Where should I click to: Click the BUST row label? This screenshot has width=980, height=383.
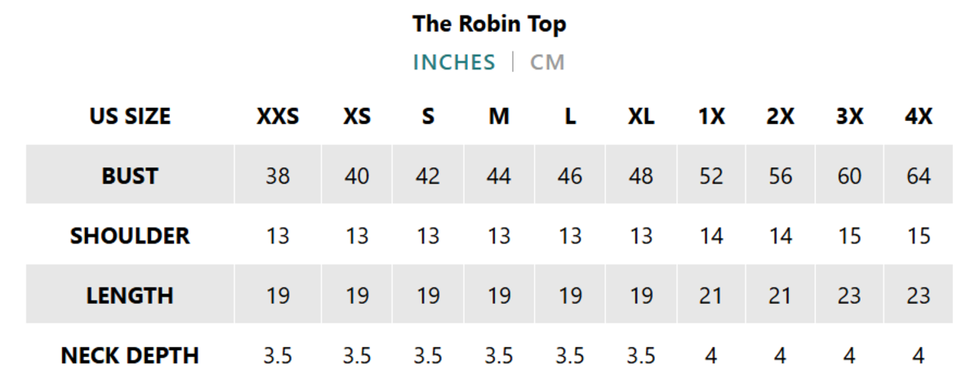(x=130, y=176)
